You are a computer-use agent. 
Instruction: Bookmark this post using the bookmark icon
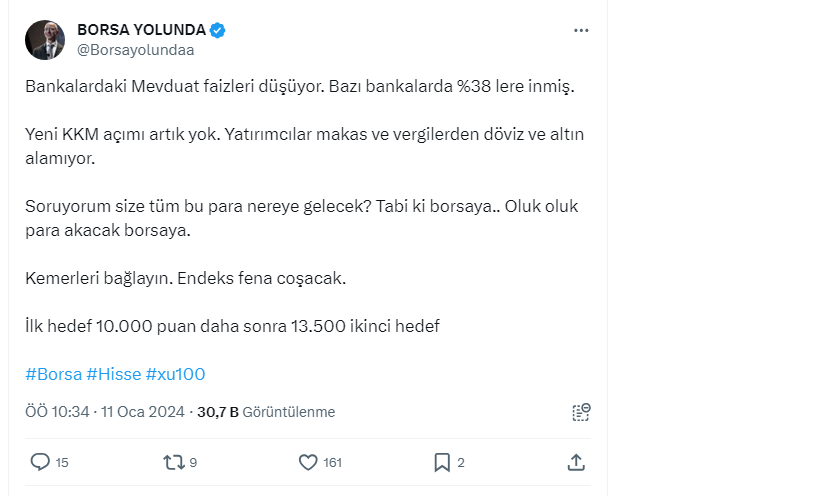441,462
